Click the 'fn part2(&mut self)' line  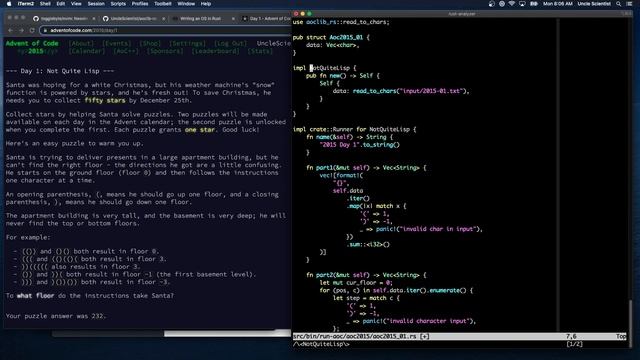click(366, 275)
